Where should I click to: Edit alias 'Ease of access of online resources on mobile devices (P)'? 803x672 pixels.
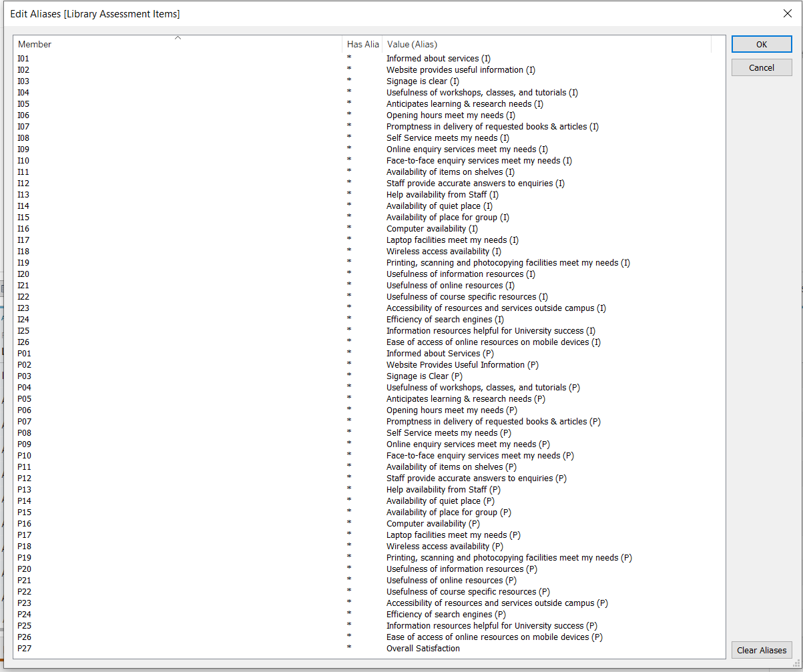495,637
